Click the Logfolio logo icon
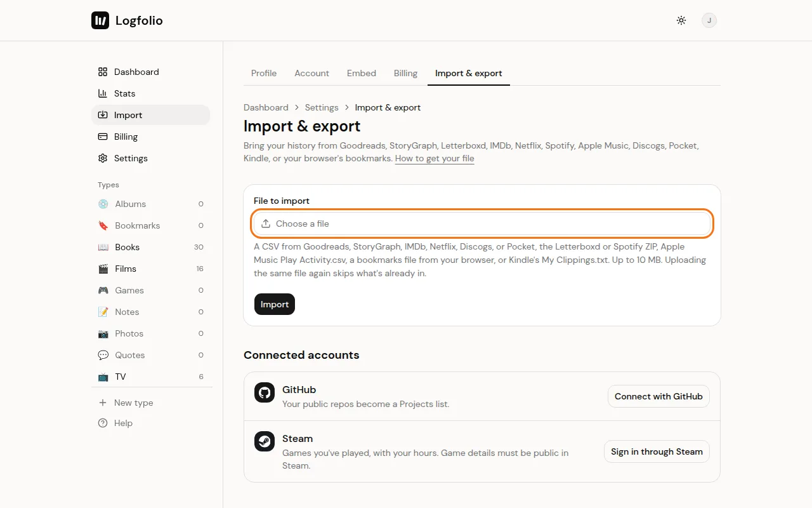 100,20
